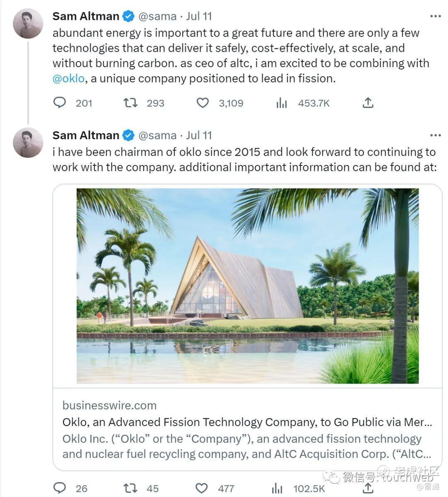The height and width of the screenshot is (497, 448).
Task: Open the Oklo powerhouse preview image
Action: tap(247, 286)
